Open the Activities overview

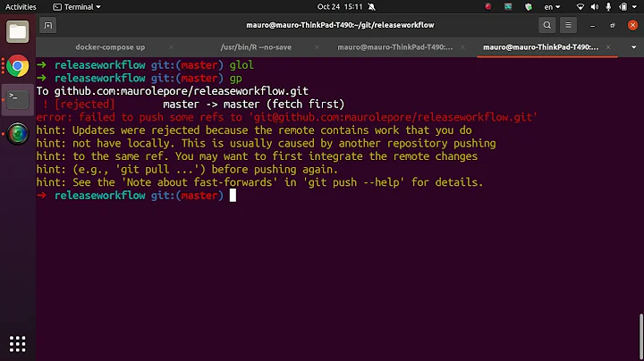click(21, 7)
